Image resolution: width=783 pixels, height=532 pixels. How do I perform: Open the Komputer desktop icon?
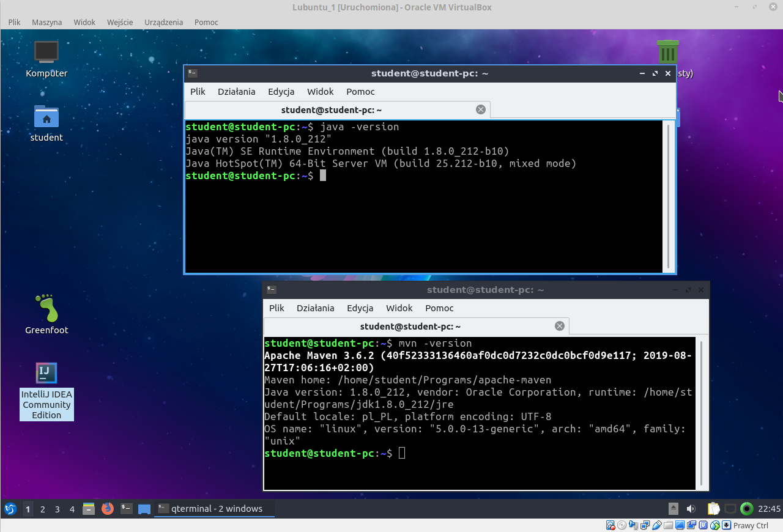[46, 59]
